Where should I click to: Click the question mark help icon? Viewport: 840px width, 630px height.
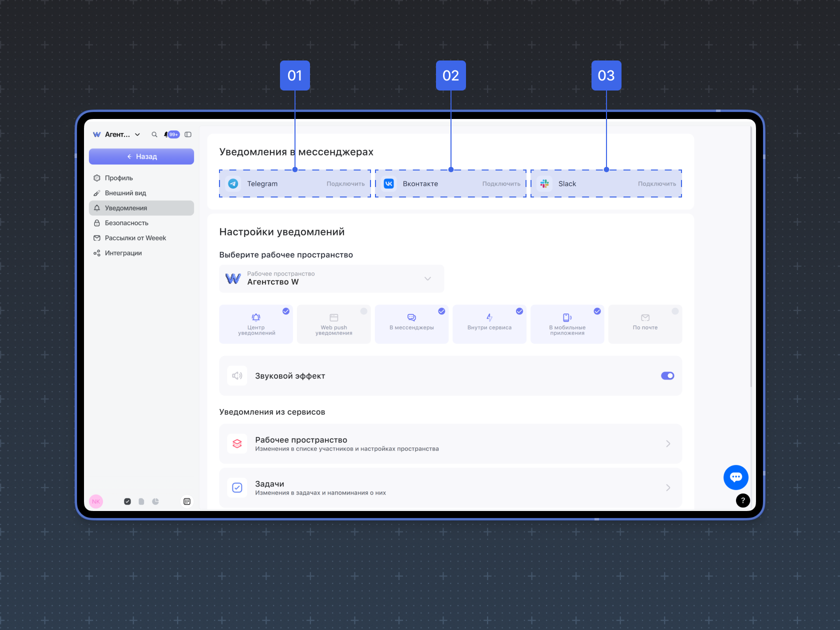tap(742, 500)
